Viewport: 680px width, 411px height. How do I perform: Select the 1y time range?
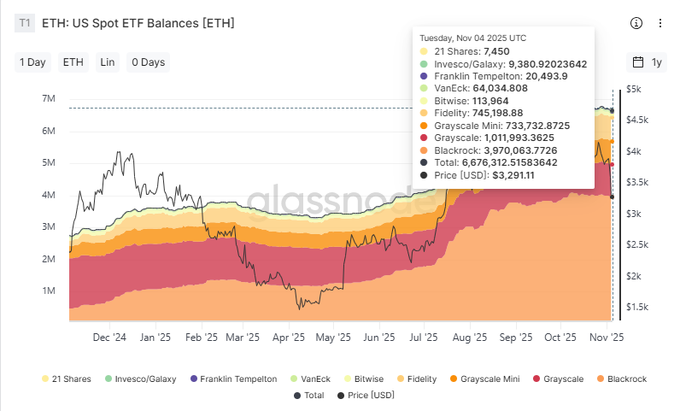coord(656,62)
